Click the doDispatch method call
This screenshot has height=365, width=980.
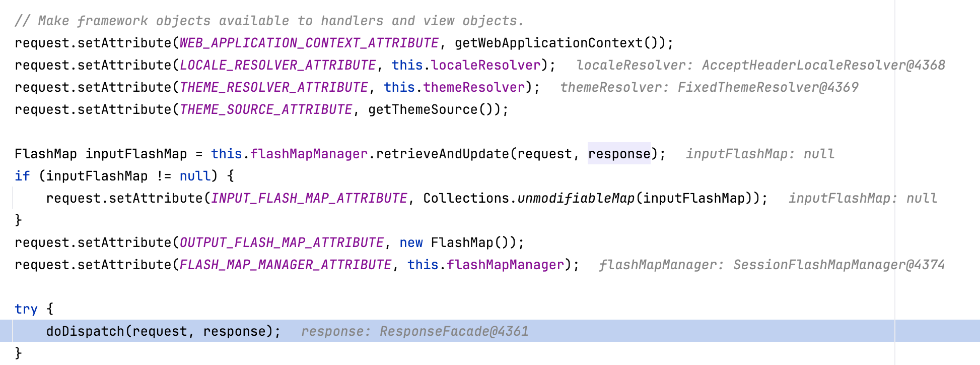(x=85, y=331)
